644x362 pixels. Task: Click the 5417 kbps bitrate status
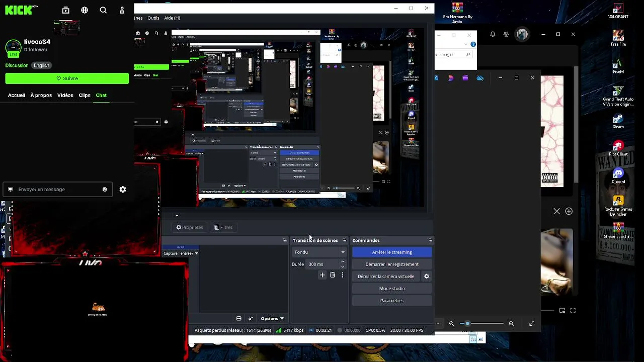[290, 330]
